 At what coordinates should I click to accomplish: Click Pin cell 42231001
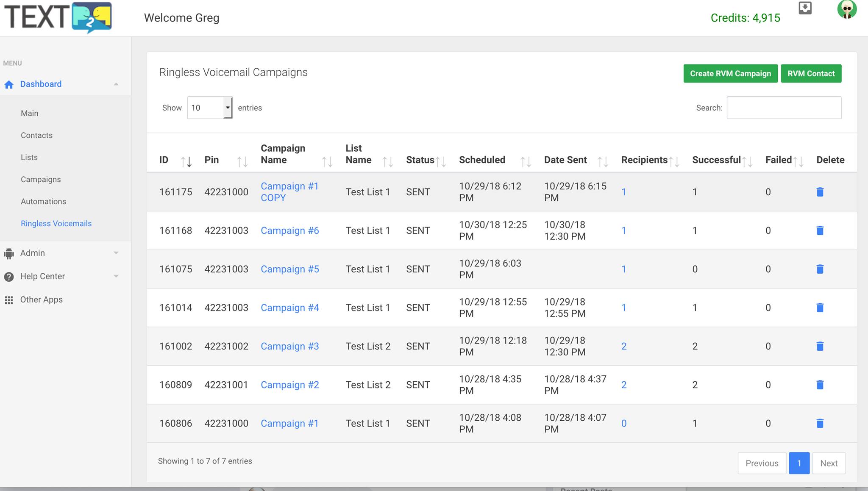click(x=226, y=385)
